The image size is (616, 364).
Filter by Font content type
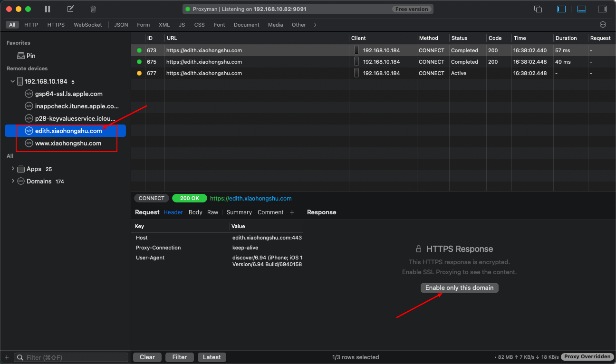pos(220,25)
